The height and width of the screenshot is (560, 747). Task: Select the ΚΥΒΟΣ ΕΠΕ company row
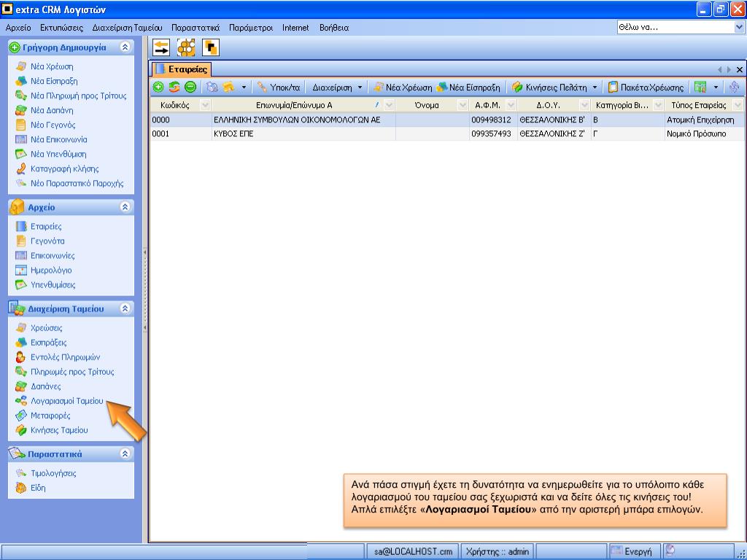tap(447, 134)
